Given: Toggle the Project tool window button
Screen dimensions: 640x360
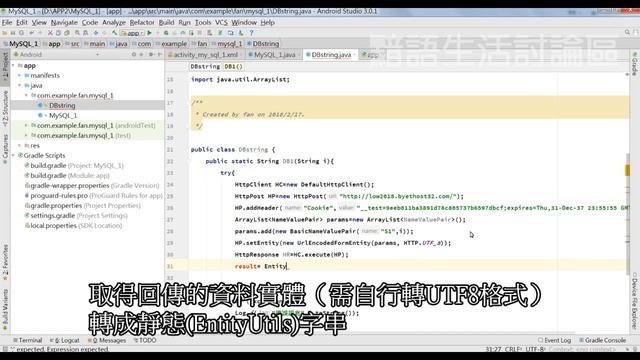Looking at the screenshot, I should point(5,68).
